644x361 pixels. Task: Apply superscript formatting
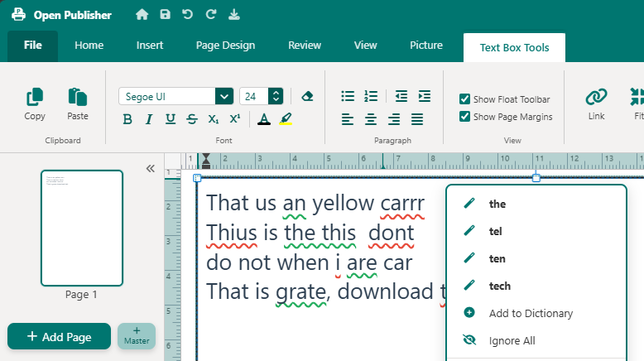click(234, 119)
